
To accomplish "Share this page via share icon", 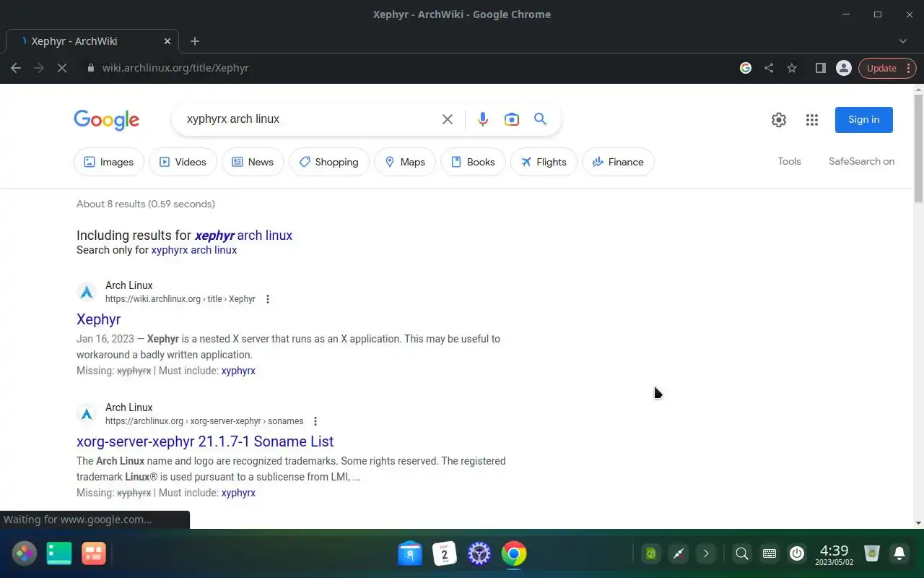I will coord(769,68).
